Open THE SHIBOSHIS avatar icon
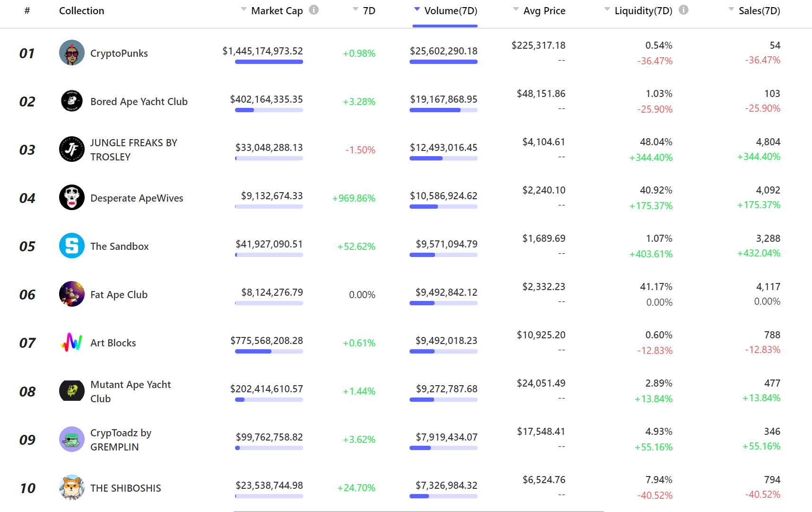Image resolution: width=812 pixels, height=512 pixels. coord(72,487)
